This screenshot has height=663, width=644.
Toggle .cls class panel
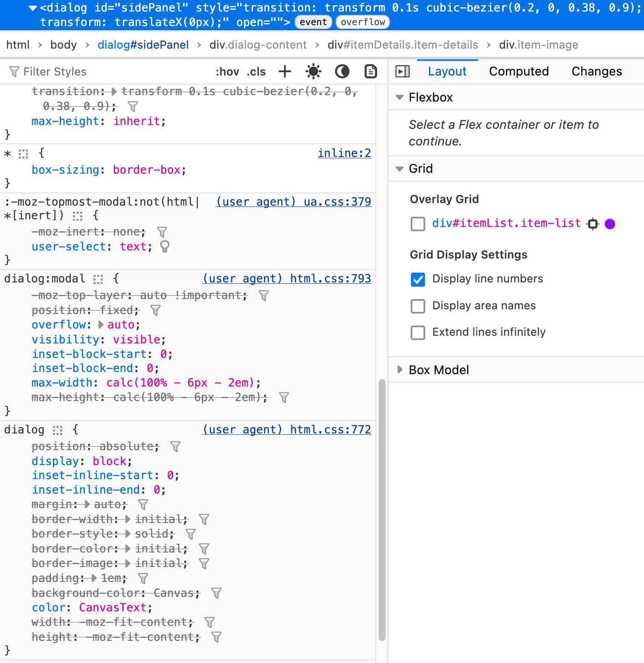pos(256,72)
